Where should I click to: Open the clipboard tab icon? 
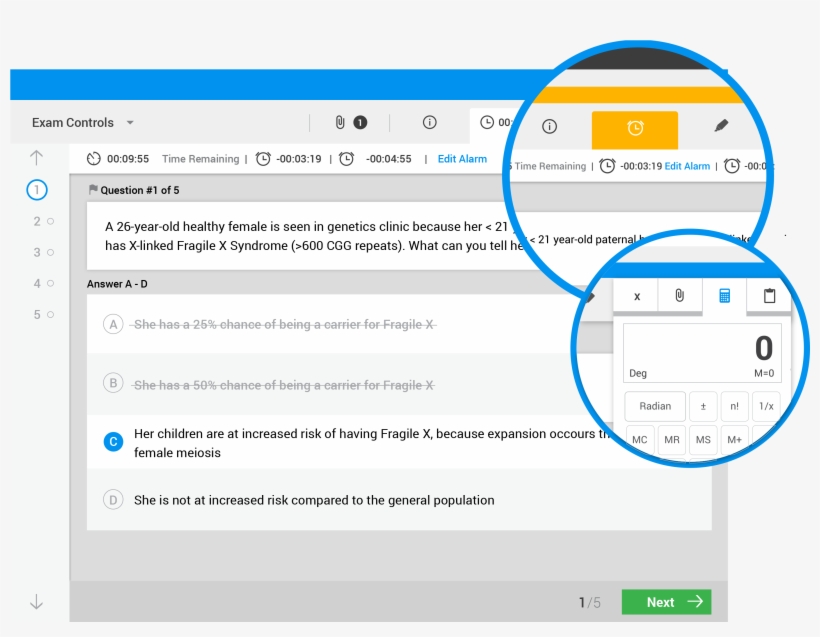pos(769,296)
